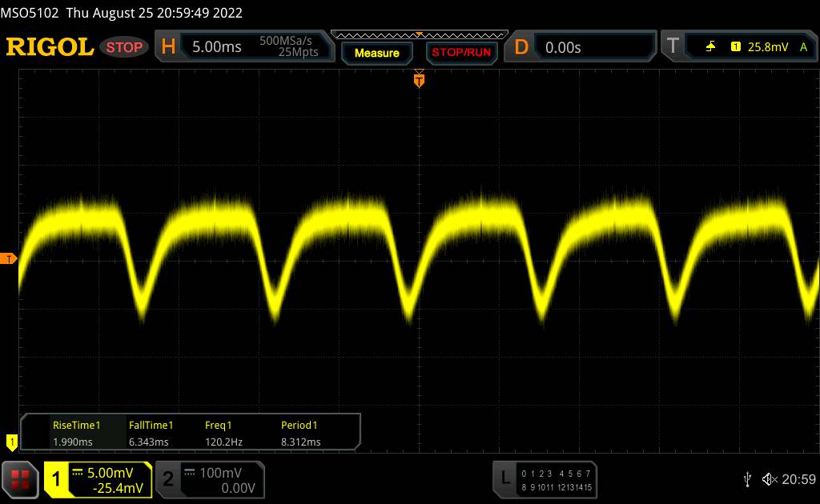
Task: Toggle channel 1 with 5.00mV scale
Action: (98, 479)
